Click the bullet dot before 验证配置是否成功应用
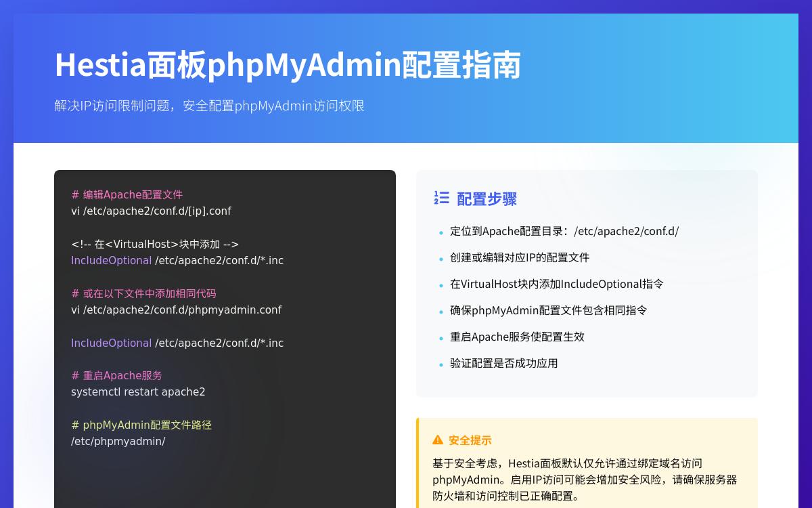 [x=441, y=365]
